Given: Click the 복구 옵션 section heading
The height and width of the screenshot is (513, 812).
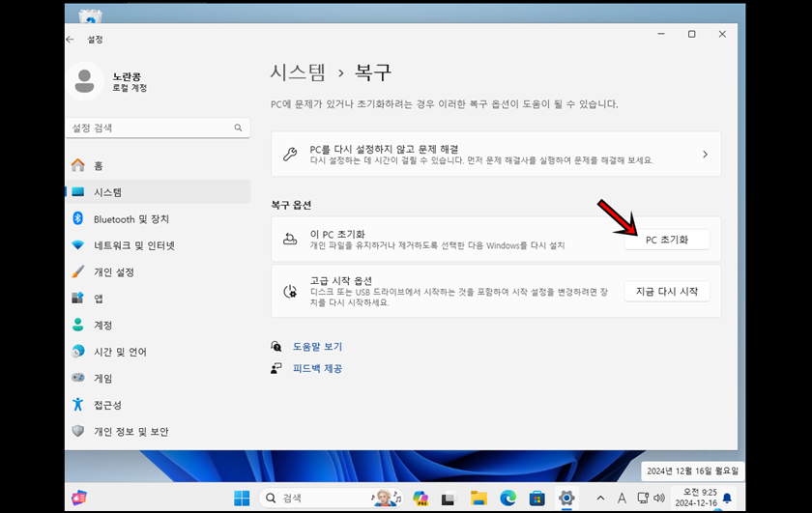Looking at the screenshot, I should [x=291, y=205].
